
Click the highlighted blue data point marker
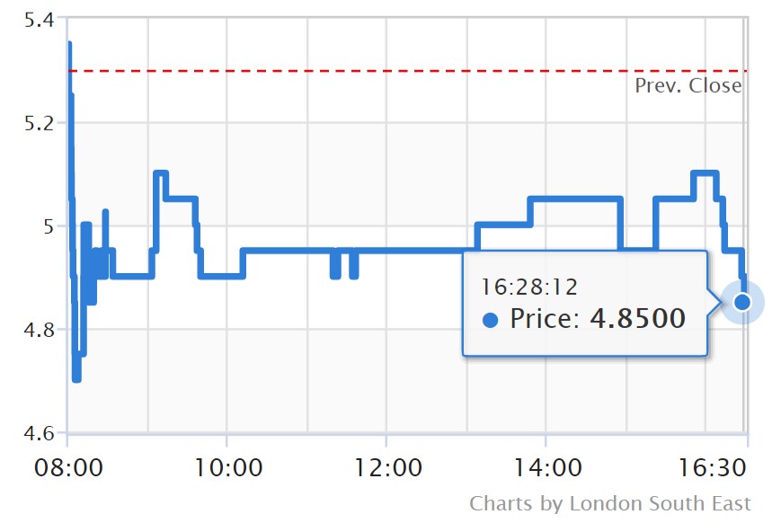click(x=742, y=302)
